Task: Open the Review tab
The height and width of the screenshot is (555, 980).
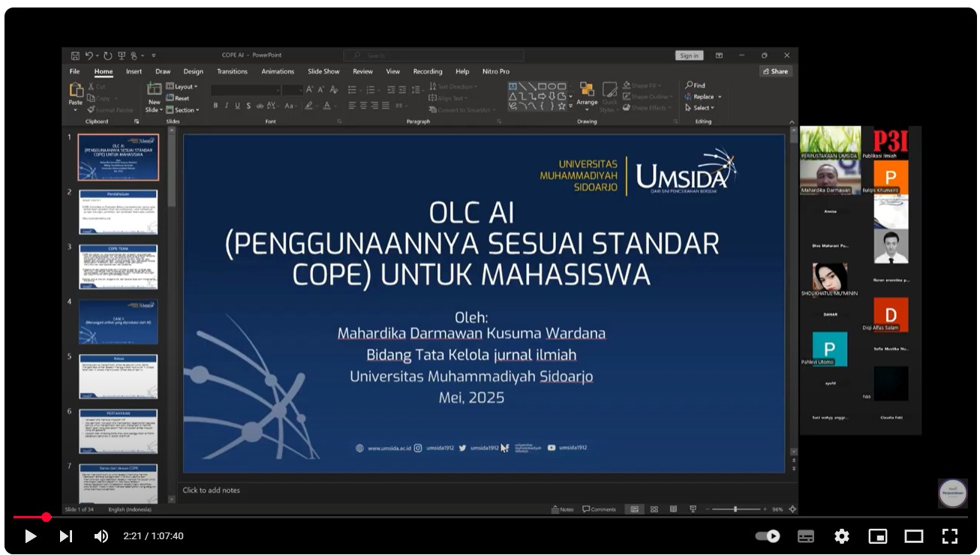Action: [362, 71]
